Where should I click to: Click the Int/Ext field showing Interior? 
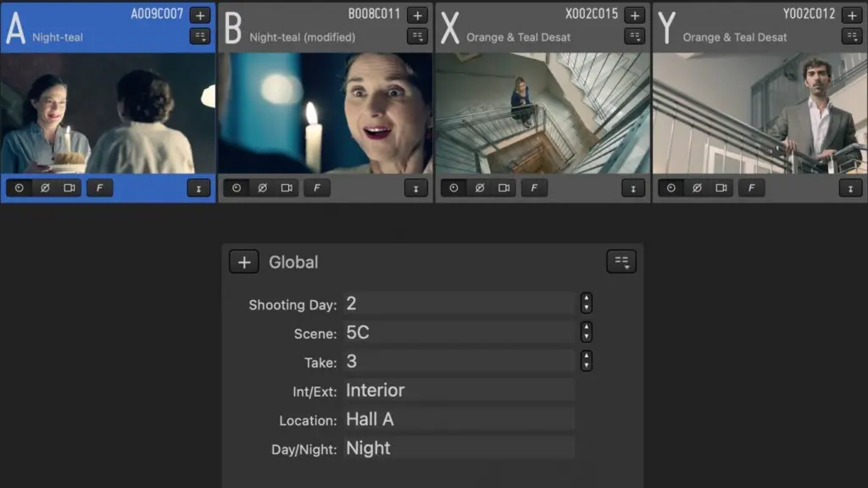pos(459,390)
